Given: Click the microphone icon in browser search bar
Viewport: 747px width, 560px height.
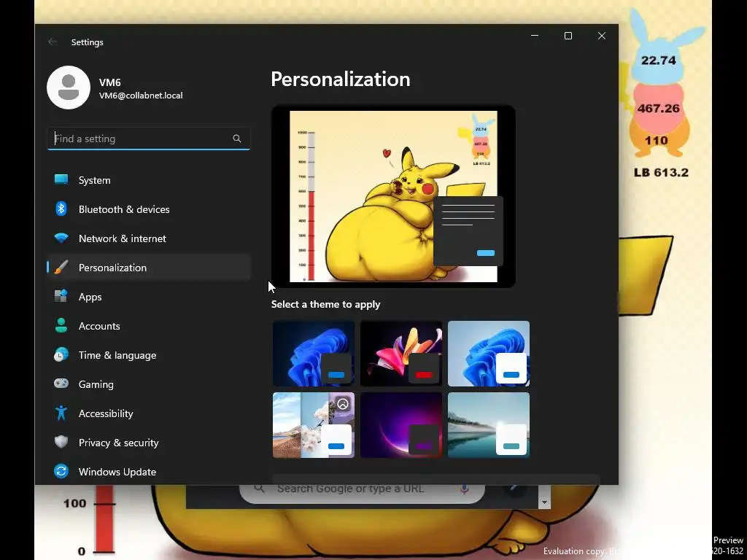Looking at the screenshot, I should pos(465,489).
